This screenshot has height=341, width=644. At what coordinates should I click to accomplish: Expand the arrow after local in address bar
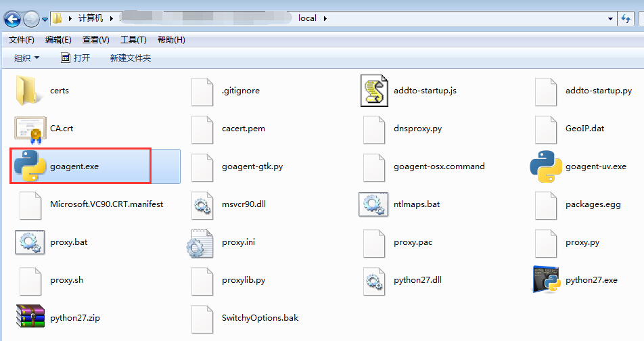point(325,18)
